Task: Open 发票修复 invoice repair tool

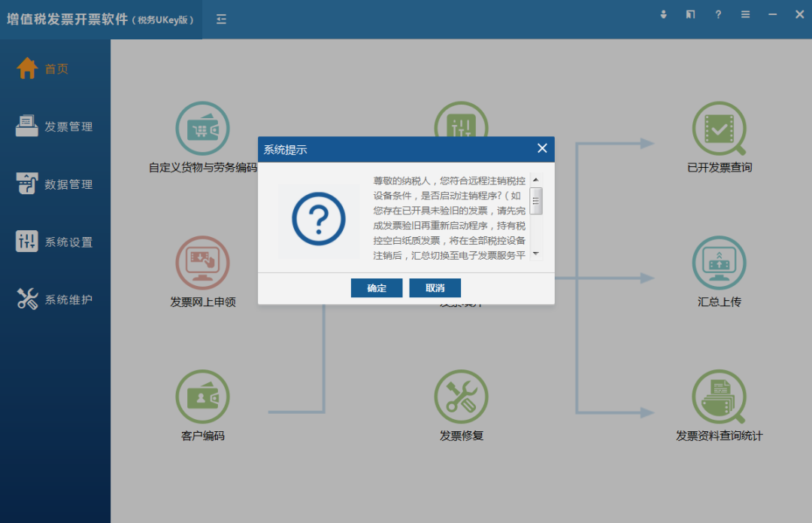Action: [461, 396]
